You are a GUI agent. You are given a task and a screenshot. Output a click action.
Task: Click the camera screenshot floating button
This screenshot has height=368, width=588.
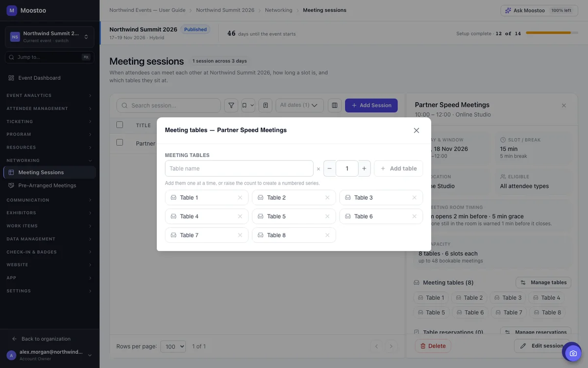pyautogui.click(x=573, y=353)
